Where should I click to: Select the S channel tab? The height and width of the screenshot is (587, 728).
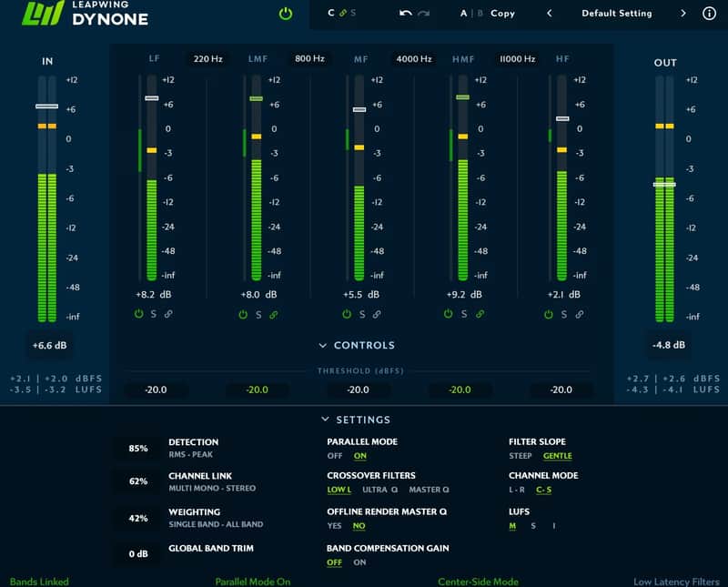(x=353, y=13)
